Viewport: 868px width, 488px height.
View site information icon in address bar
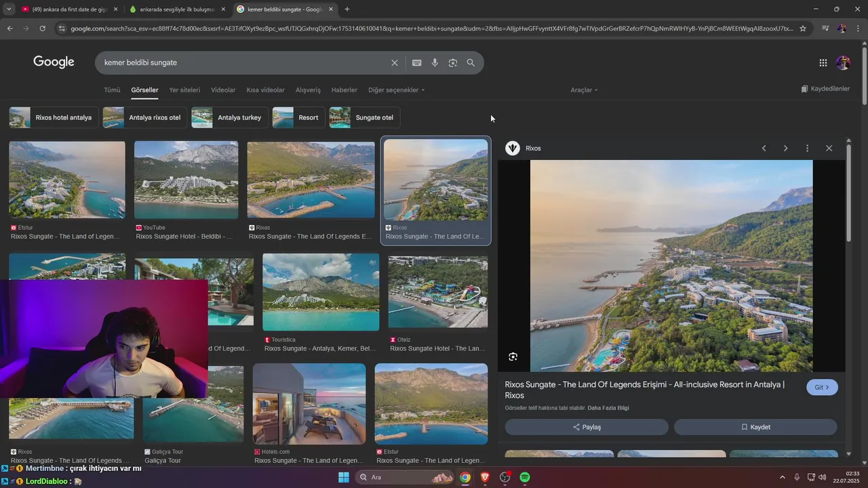62,28
